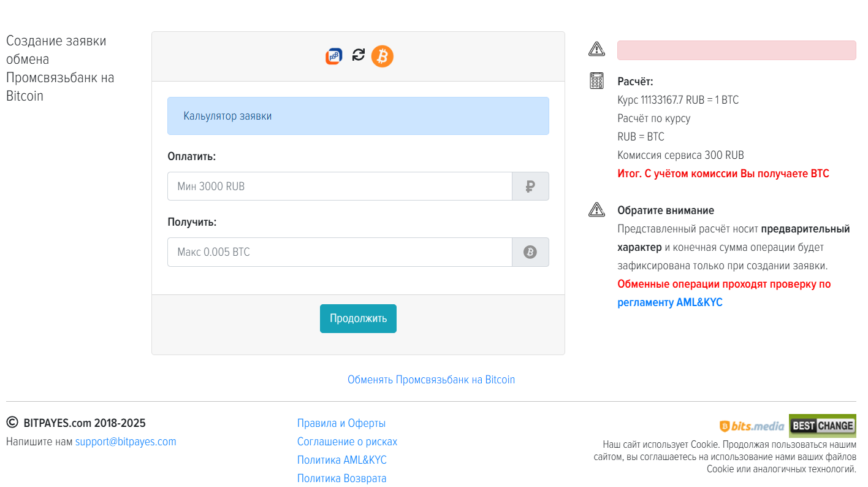Click the empty pink alert box
Screen dimensions: 868x487
[x=737, y=50]
